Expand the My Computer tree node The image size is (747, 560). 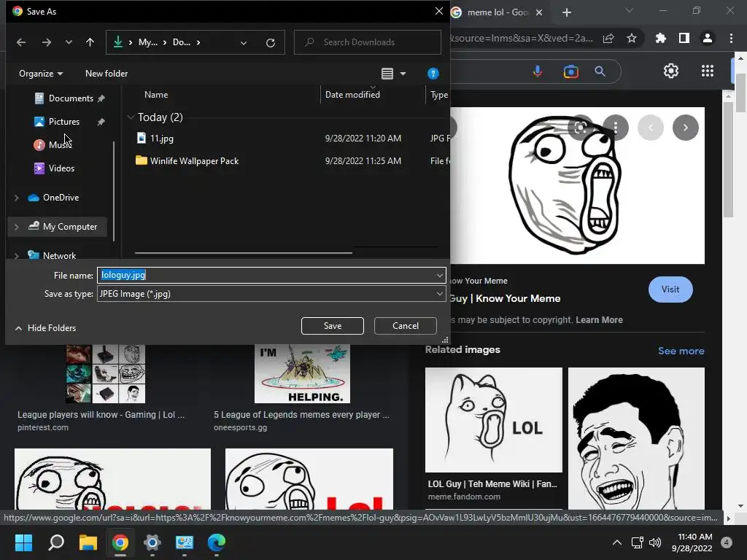[17, 227]
